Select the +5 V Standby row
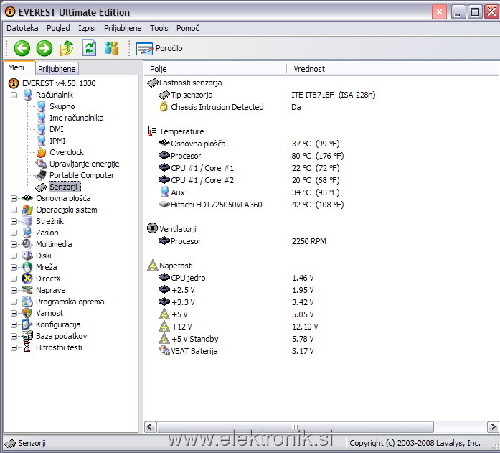Viewport: 500px width, 453px height. coord(236,339)
